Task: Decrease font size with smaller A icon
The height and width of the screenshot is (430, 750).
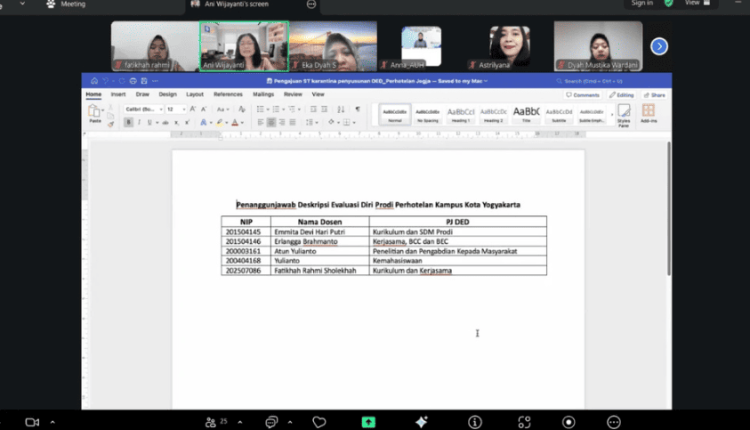Action: [x=203, y=109]
